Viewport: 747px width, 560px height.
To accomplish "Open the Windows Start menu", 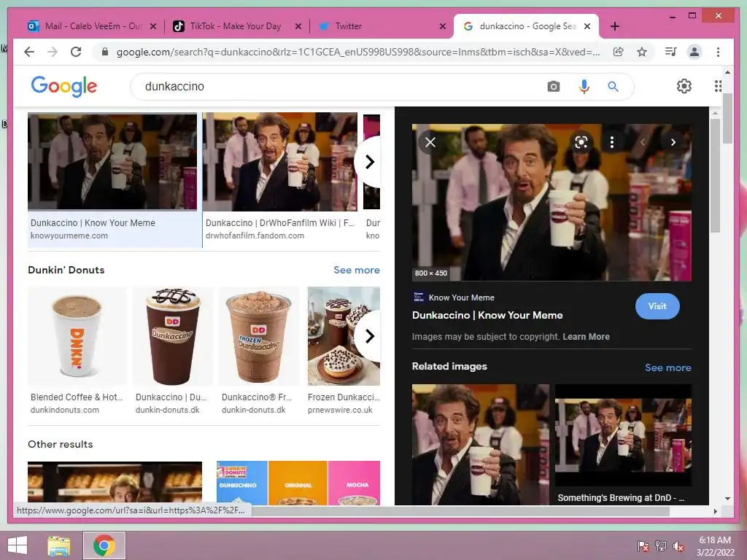I will click(x=18, y=545).
